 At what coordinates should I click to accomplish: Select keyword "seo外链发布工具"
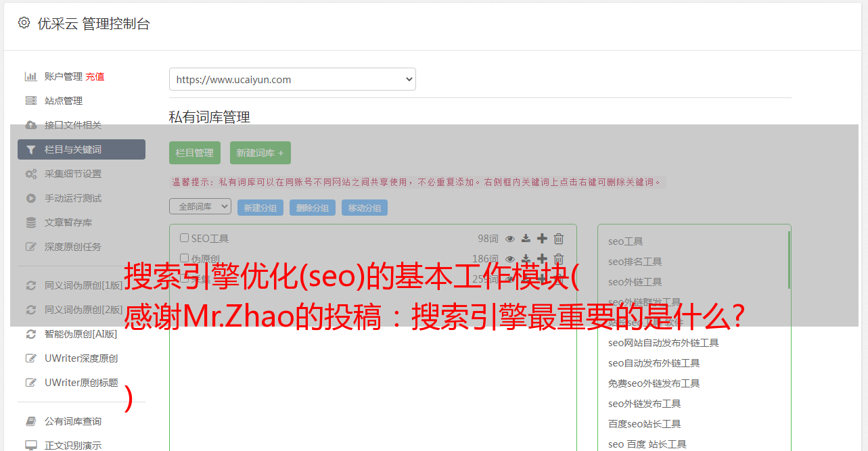tap(645, 404)
